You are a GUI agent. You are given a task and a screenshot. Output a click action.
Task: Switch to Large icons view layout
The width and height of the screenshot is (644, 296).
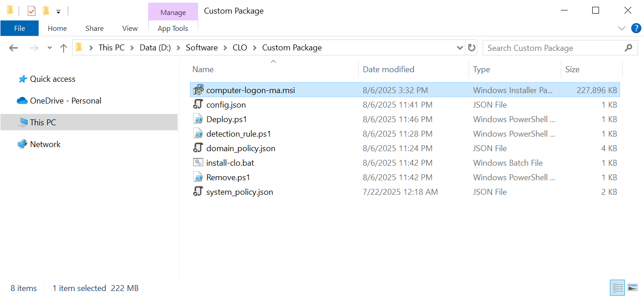tap(632, 288)
